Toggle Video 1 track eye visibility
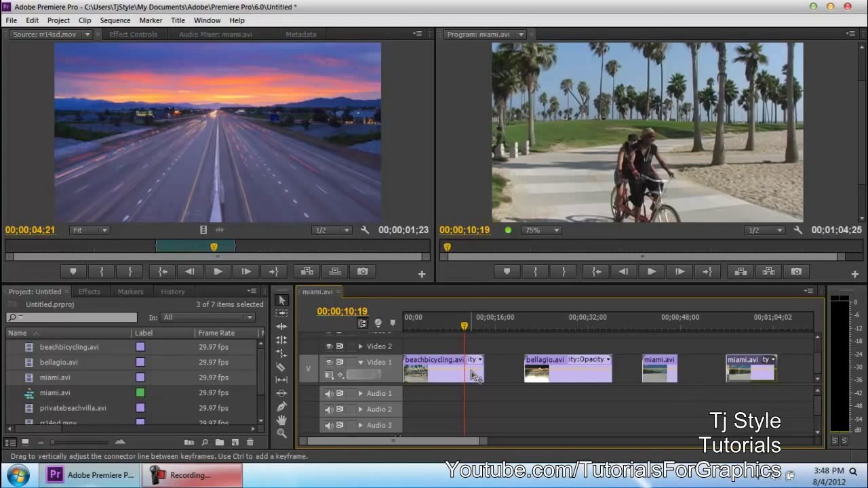Image resolution: width=868 pixels, height=488 pixels. pyautogui.click(x=329, y=362)
